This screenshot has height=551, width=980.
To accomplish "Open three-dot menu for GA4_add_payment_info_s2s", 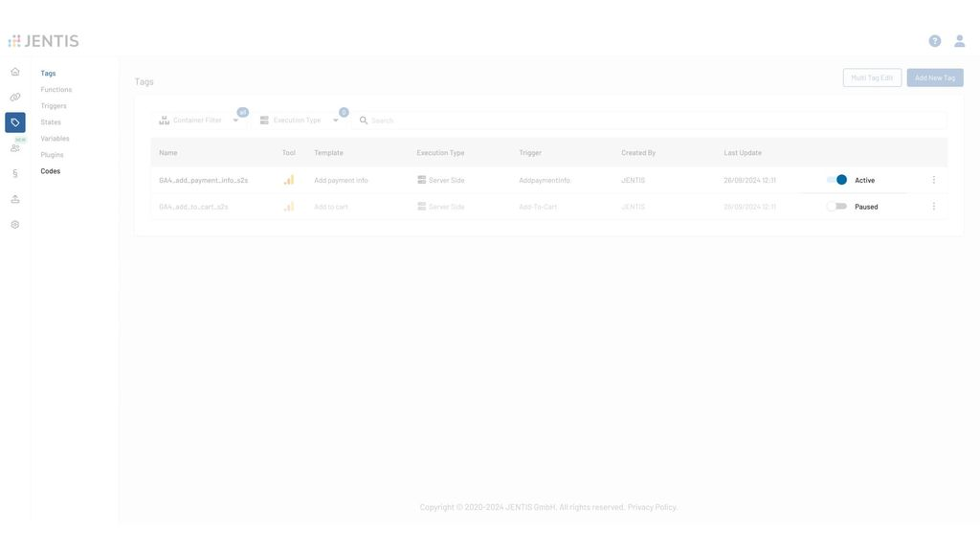I will (x=934, y=180).
